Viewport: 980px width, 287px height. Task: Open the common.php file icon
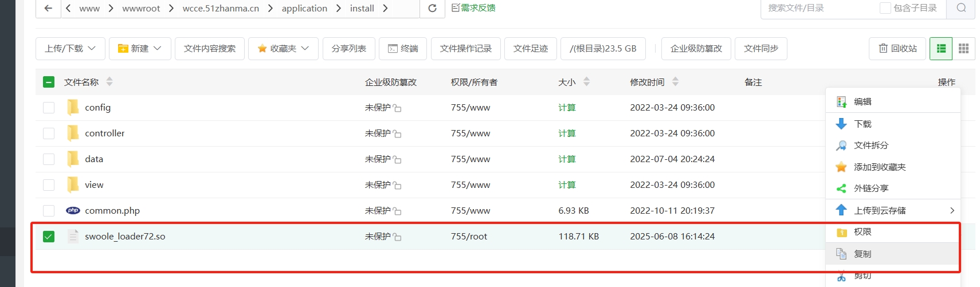73,210
